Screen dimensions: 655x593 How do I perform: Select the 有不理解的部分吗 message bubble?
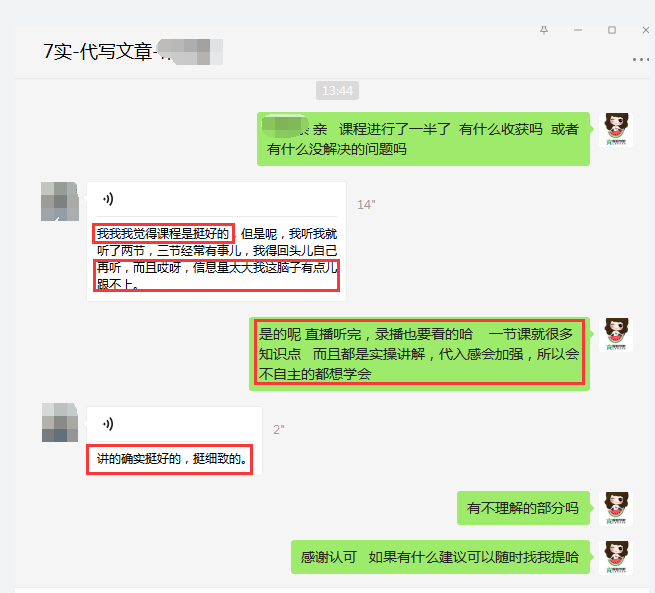523,508
